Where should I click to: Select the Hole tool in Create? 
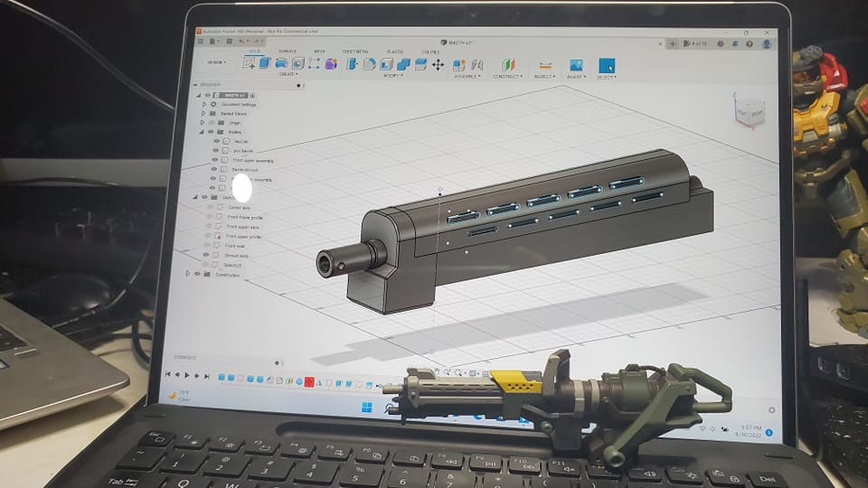pyautogui.click(x=297, y=63)
